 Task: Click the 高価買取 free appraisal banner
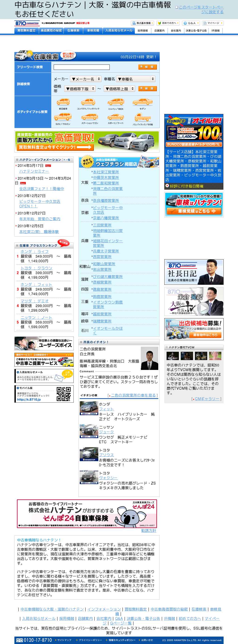coord(87,141)
